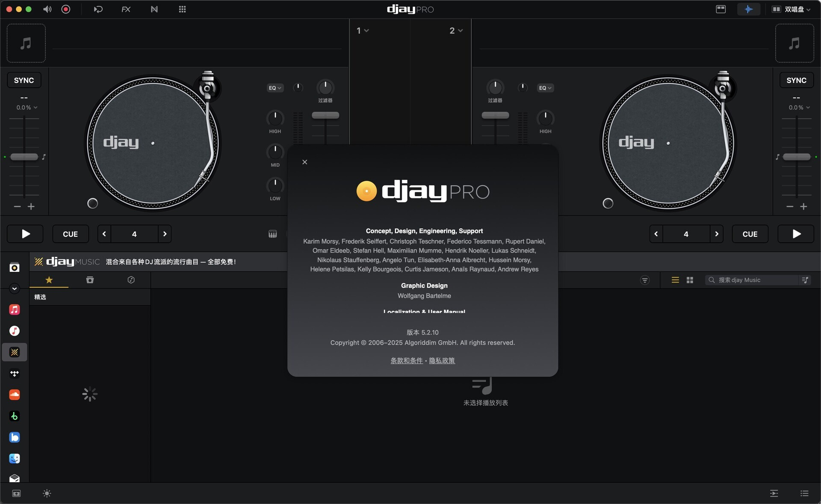The height and width of the screenshot is (504, 821).
Task: Open the Apple Music source
Action: coord(15,310)
